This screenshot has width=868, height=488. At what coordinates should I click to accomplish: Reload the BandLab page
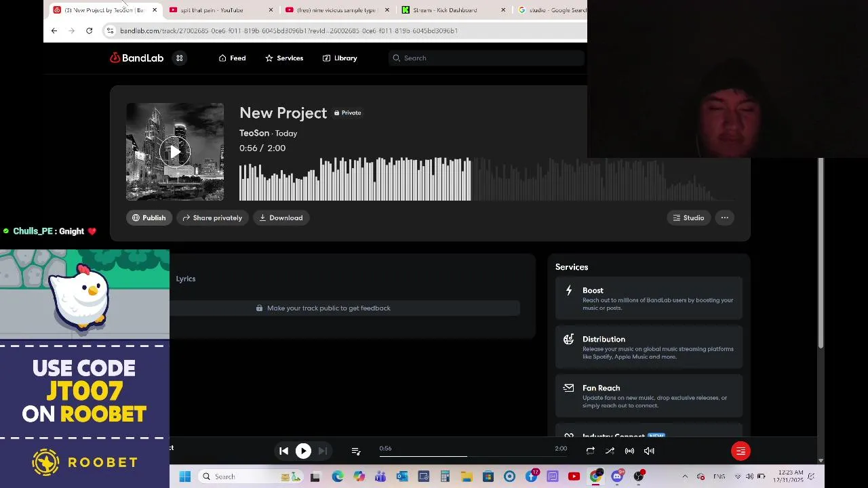pos(89,30)
